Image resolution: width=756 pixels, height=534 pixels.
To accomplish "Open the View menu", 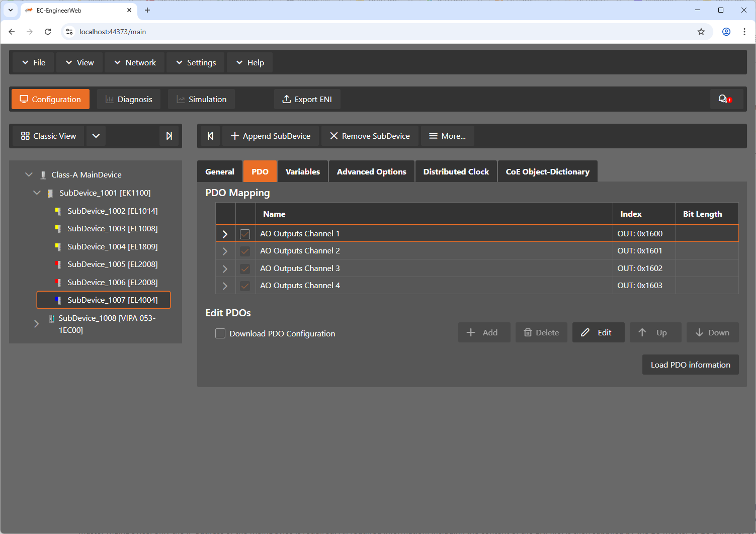I will [79, 62].
